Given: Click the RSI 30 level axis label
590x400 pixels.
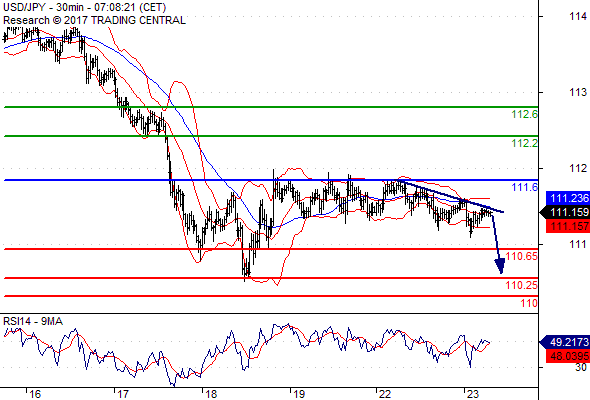Looking at the screenshot, I should pyautogui.click(x=581, y=367).
